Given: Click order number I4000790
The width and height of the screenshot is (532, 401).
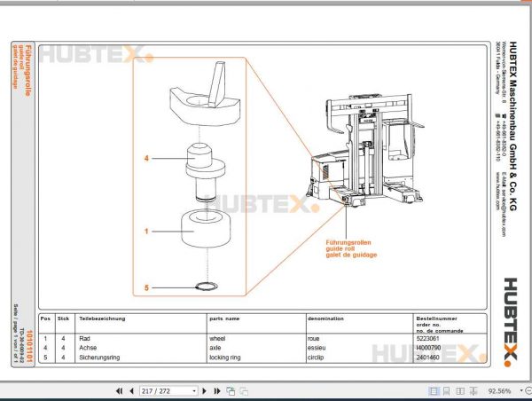Looking at the screenshot, I should [x=428, y=348].
